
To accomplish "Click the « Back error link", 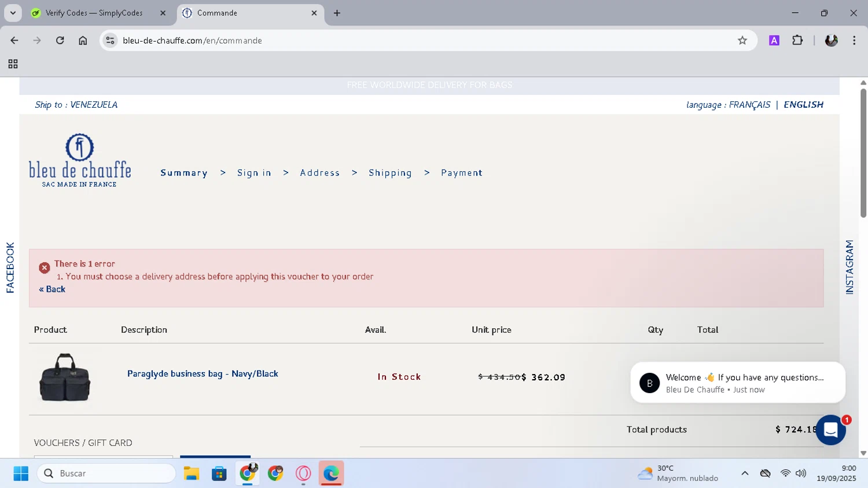I will (52, 289).
